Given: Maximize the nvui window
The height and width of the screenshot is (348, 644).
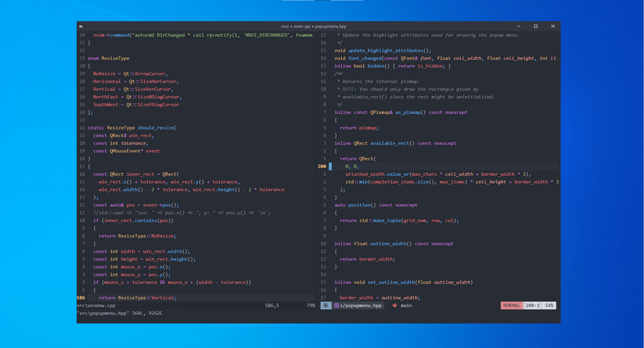Looking at the screenshot, I should [536, 26].
